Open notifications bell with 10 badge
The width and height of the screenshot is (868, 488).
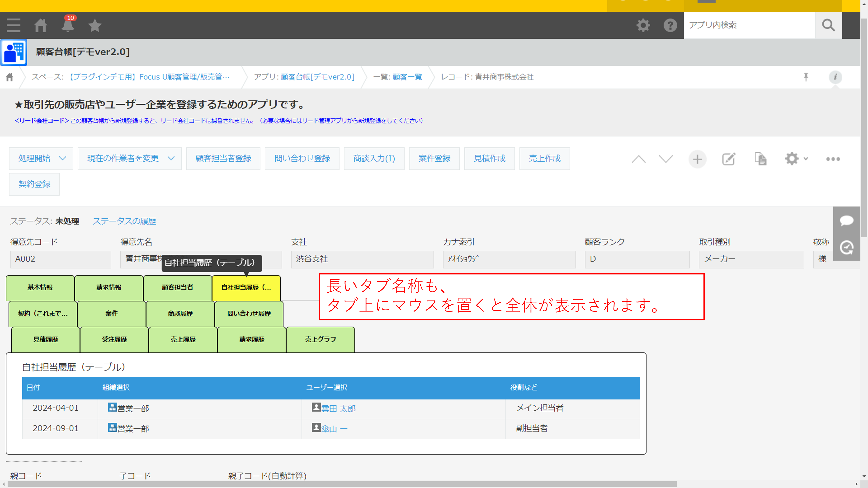(x=68, y=25)
